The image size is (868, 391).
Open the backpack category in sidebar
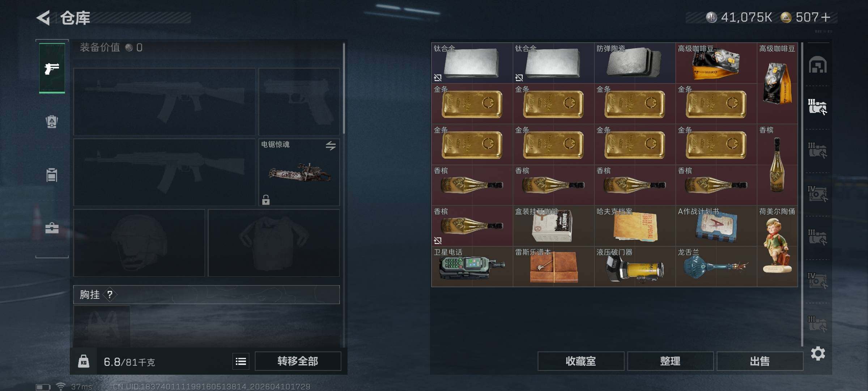tap(52, 122)
